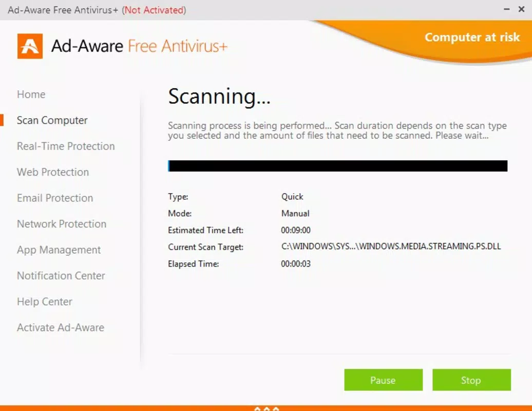Image resolution: width=532 pixels, height=411 pixels.
Task: Expand the bottom triple-chevron panel
Action: (x=267, y=408)
